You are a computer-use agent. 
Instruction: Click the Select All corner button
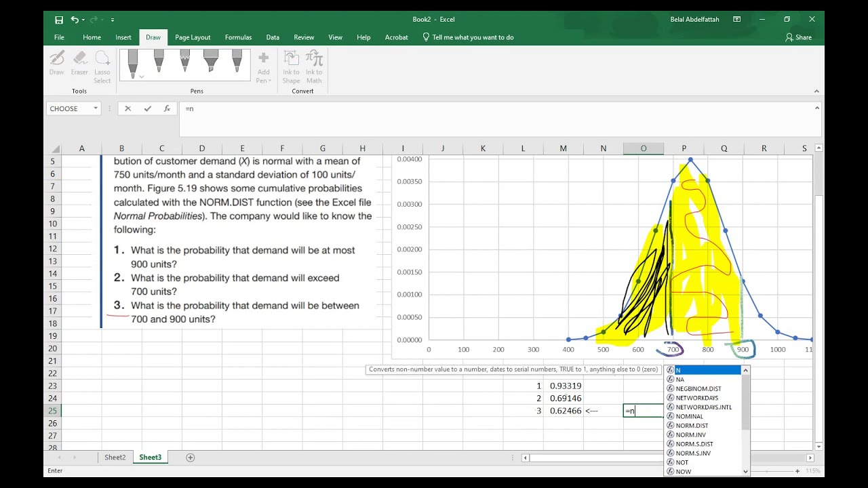tap(52, 148)
